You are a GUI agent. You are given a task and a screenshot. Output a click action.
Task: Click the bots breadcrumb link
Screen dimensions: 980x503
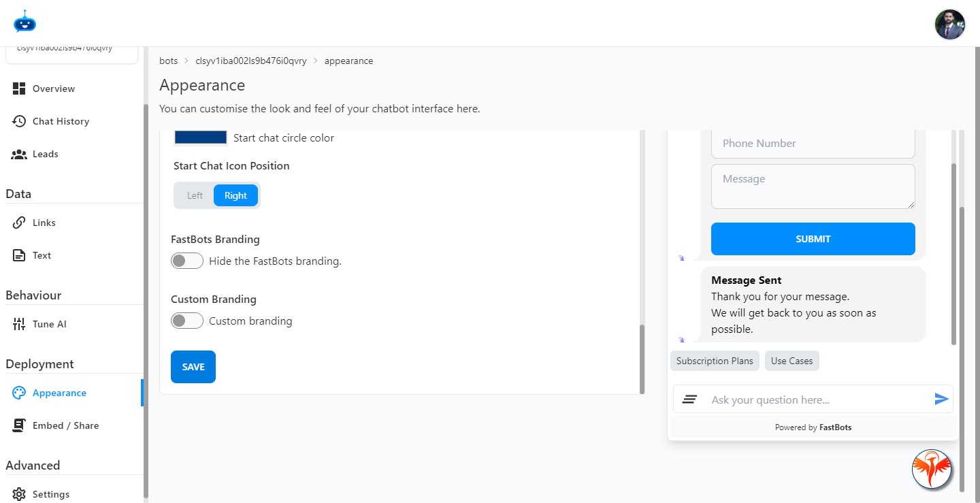click(168, 61)
